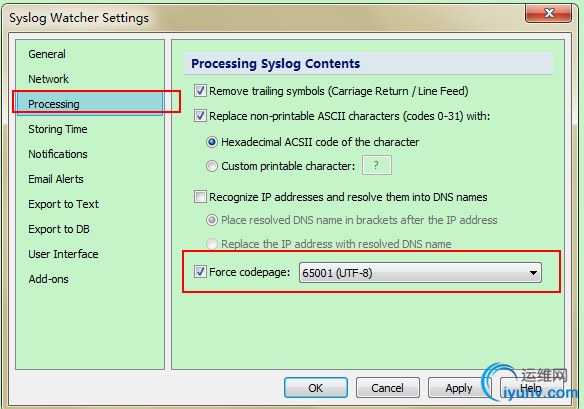Switch to Export to DB
The image size is (584, 409).
tap(59, 229)
